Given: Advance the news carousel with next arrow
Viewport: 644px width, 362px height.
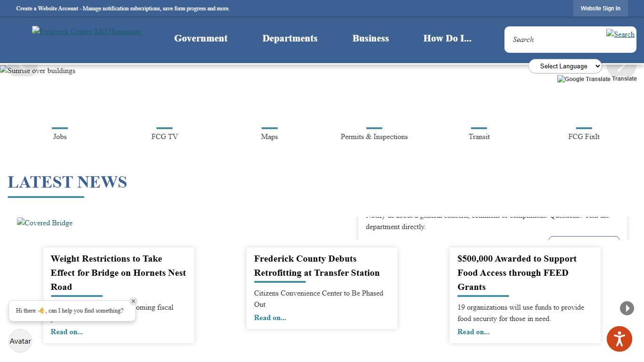Looking at the screenshot, I should pyautogui.click(x=627, y=308).
